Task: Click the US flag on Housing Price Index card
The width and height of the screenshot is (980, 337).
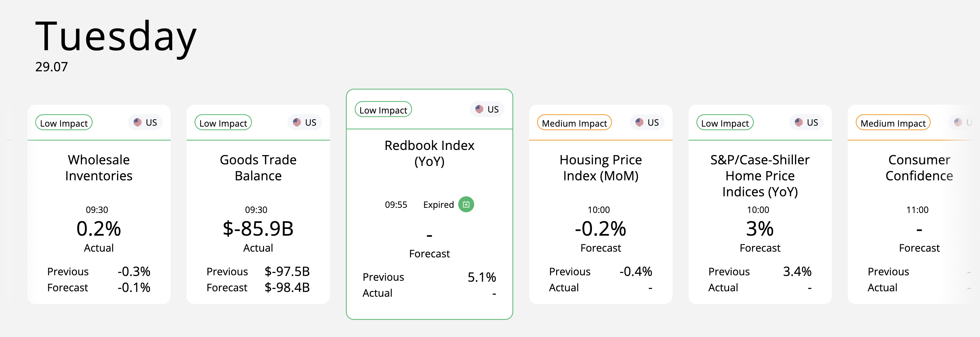Action: click(639, 122)
